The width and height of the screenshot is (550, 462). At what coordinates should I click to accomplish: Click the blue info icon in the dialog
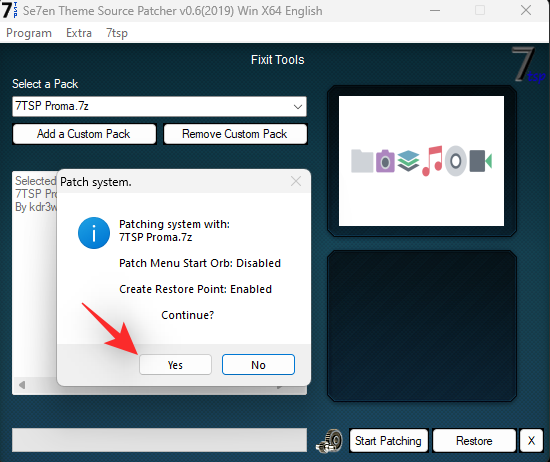tap(94, 233)
